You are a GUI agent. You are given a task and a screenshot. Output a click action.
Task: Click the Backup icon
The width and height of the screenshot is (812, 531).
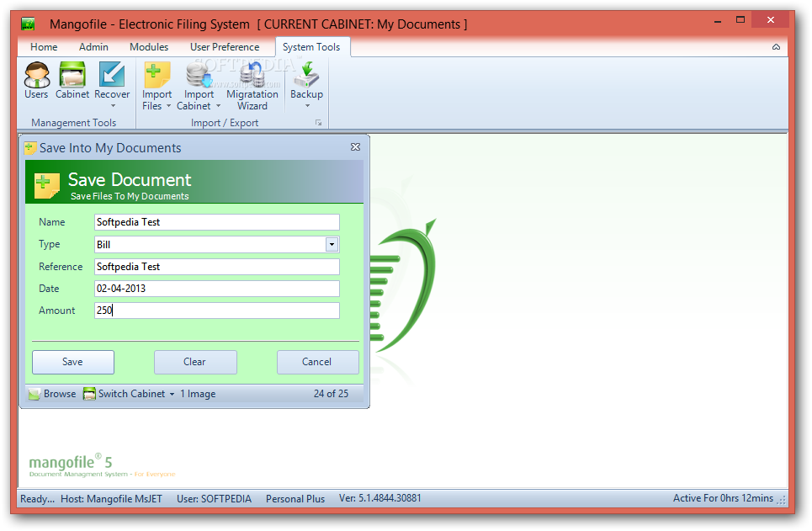point(306,75)
